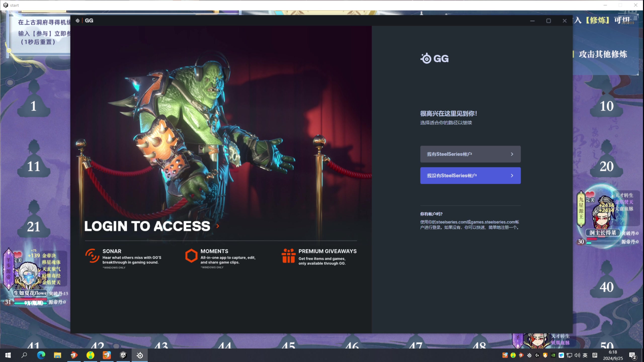Viewport: 644px width, 362px height.
Task: Click the small SteelSeries logo in the GG title bar
Action: click(x=77, y=21)
